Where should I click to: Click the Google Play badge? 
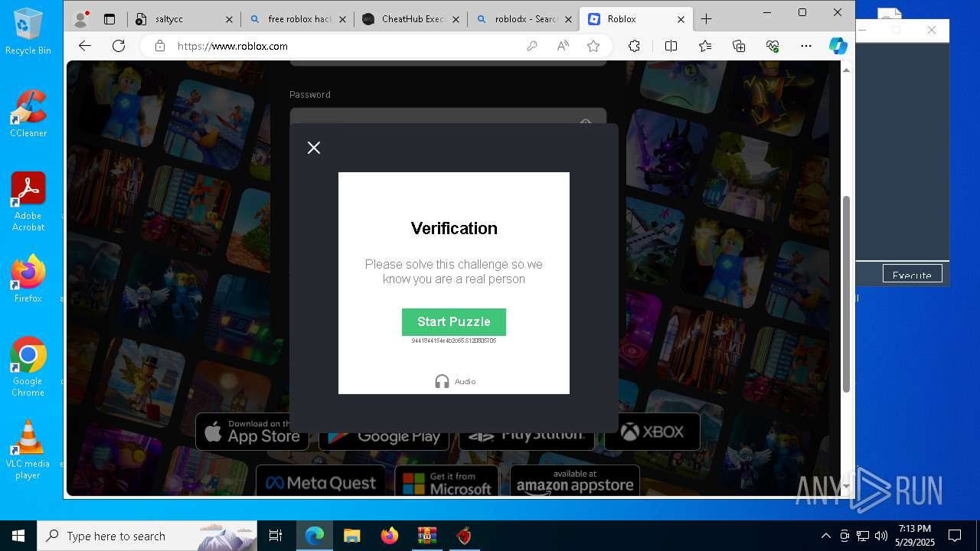point(383,435)
